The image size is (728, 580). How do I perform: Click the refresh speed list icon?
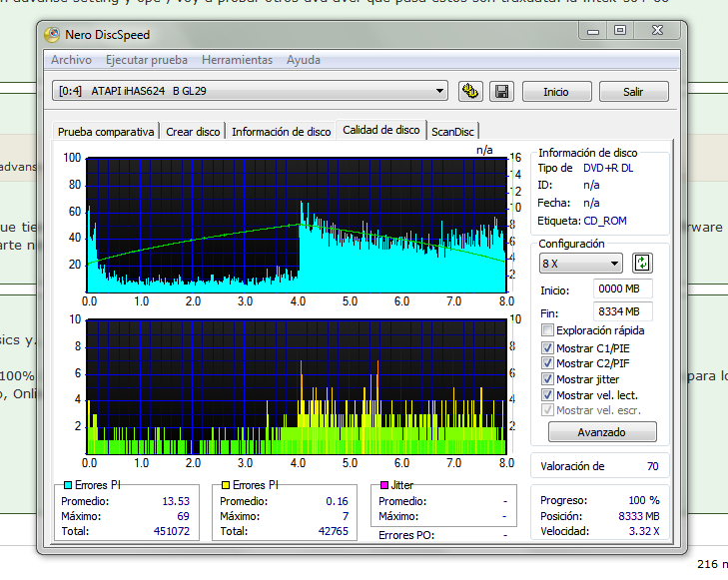(642, 264)
